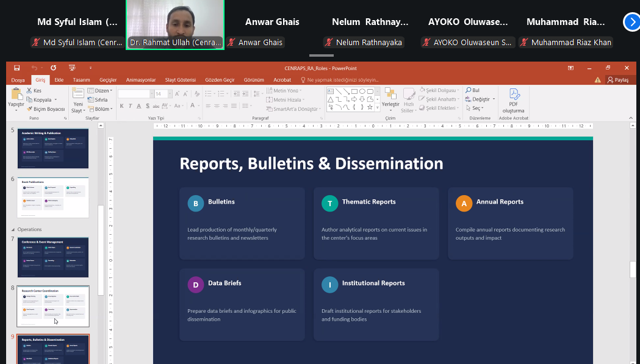The height and width of the screenshot is (364, 640).
Task: Toggle text shadow (S) formatting
Action: point(148,105)
